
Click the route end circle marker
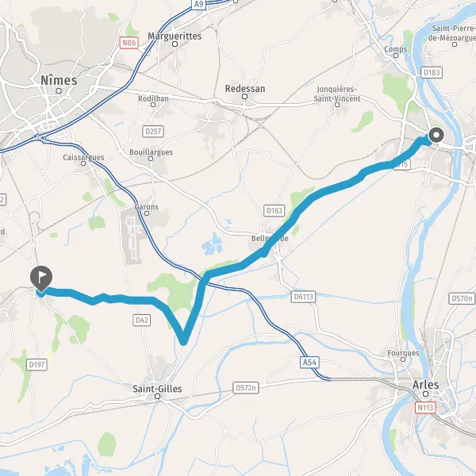coord(436,135)
